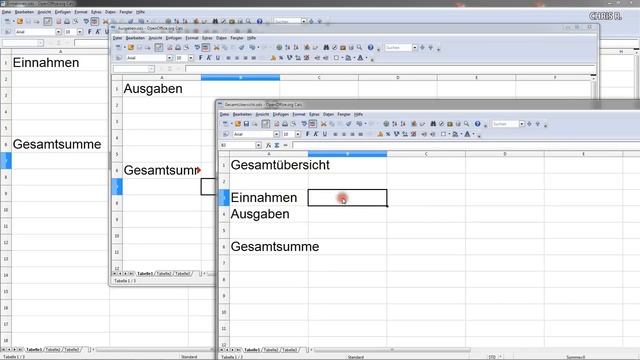Click Sum sigma icon in Gesamtübersicht window

pyautogui.click(x=277, y=145)
